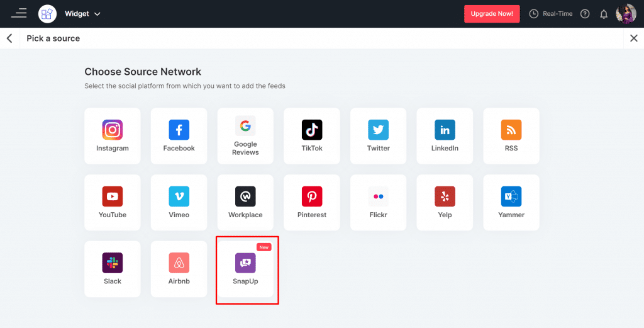Pick Pinterest as the feed source
The image size is (644, 328).
coord(312,202)
